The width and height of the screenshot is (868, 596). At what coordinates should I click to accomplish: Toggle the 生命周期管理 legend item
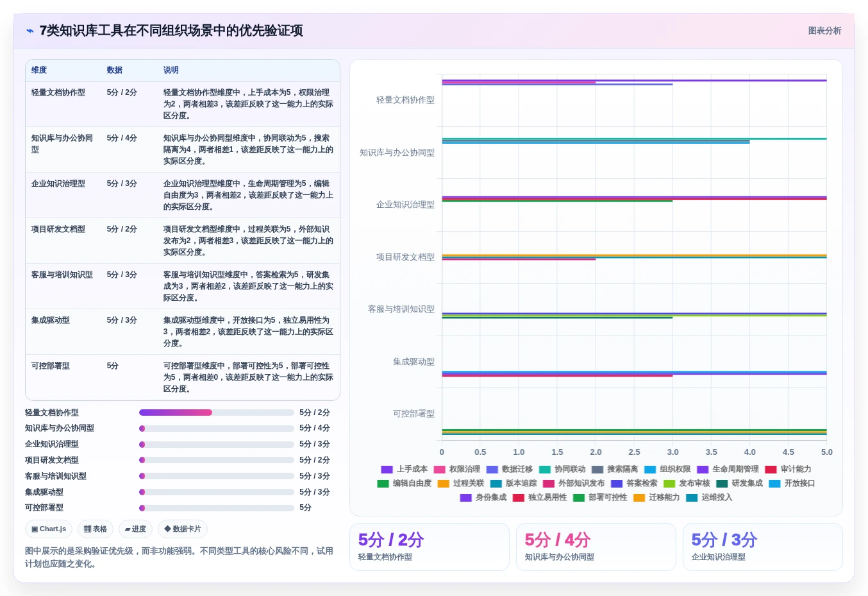pos(728,470)
